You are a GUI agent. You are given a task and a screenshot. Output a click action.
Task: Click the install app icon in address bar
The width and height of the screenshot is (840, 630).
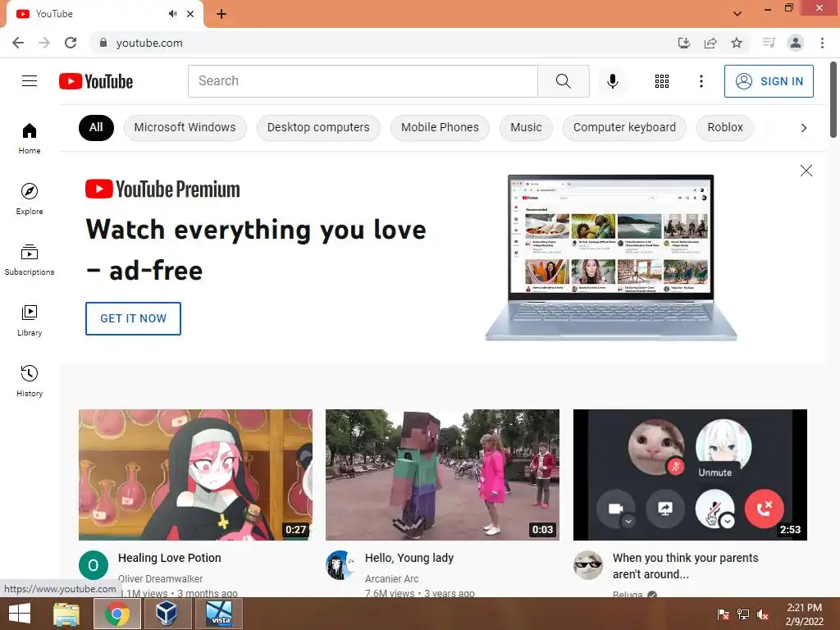point(683,43)
